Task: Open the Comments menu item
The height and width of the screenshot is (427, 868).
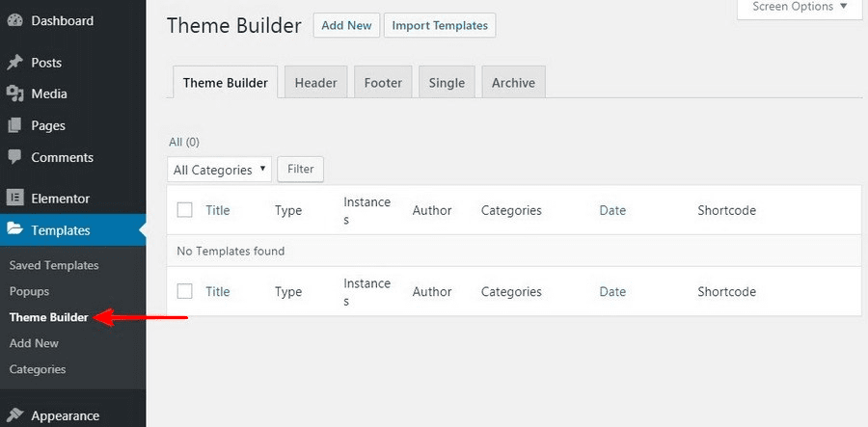Action: pos(72,157)
